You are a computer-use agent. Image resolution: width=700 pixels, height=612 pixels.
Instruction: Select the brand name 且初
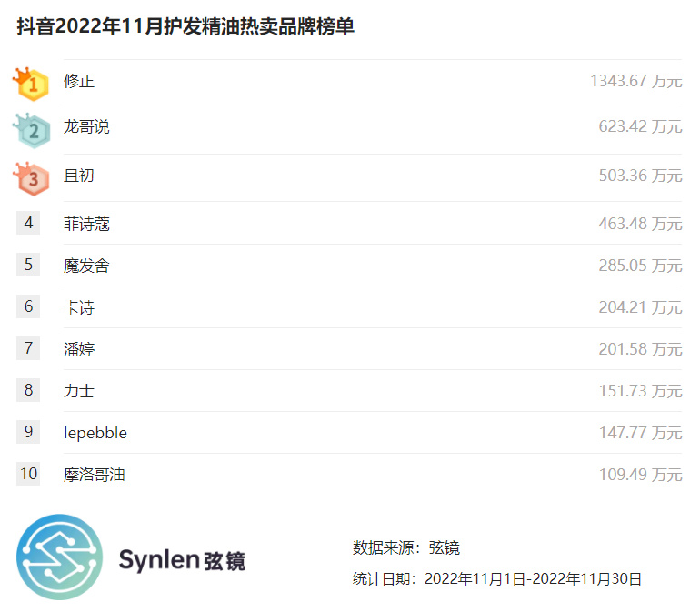click(x=79, y=176)
